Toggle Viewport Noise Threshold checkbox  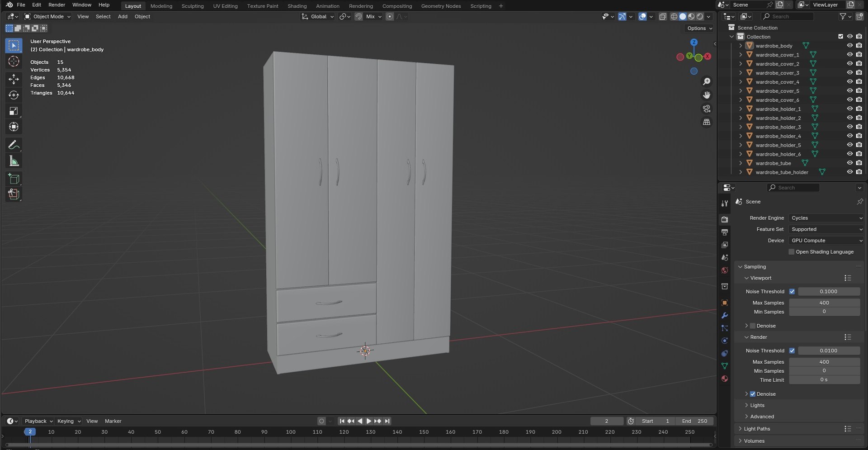click(792, 292)
